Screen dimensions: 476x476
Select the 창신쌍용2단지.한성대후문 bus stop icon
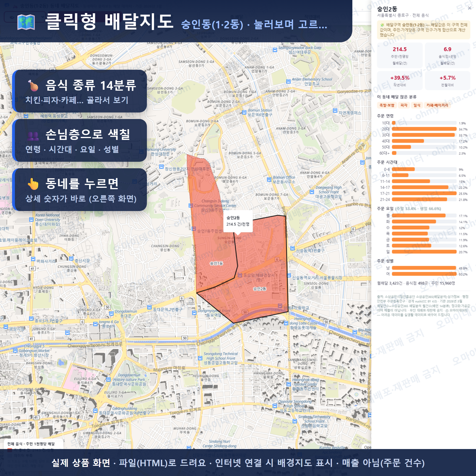point(161,167)
